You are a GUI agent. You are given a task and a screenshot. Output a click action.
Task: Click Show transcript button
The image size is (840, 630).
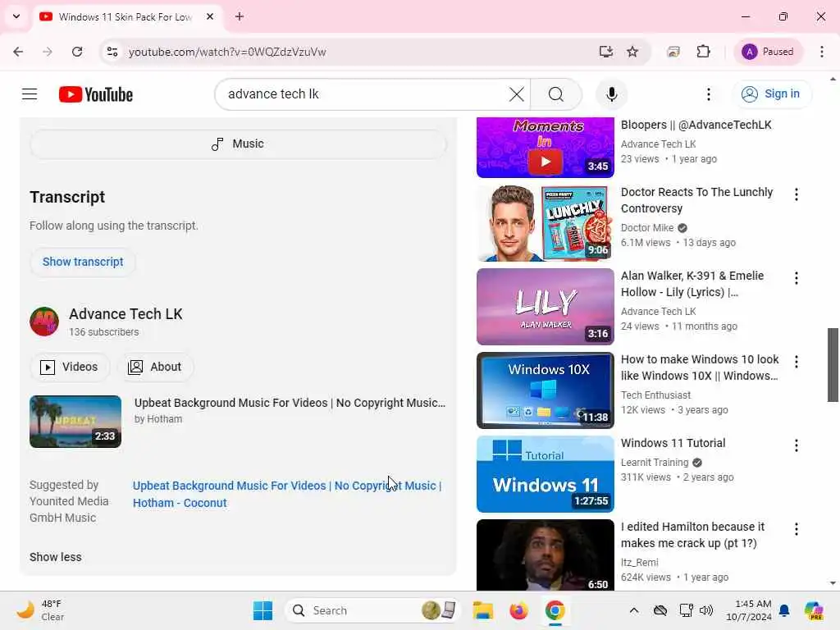(83, 262)
